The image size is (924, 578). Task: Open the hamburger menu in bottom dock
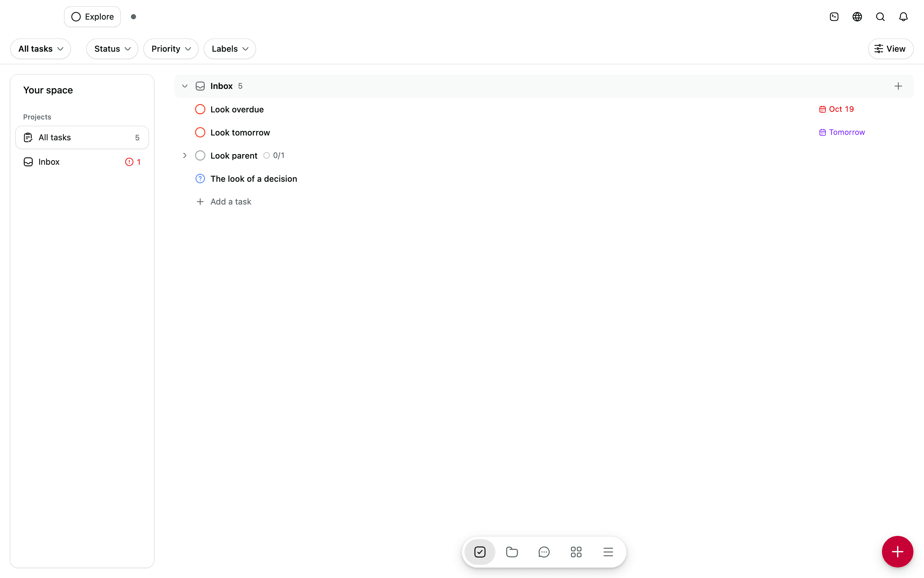point(608,552)
